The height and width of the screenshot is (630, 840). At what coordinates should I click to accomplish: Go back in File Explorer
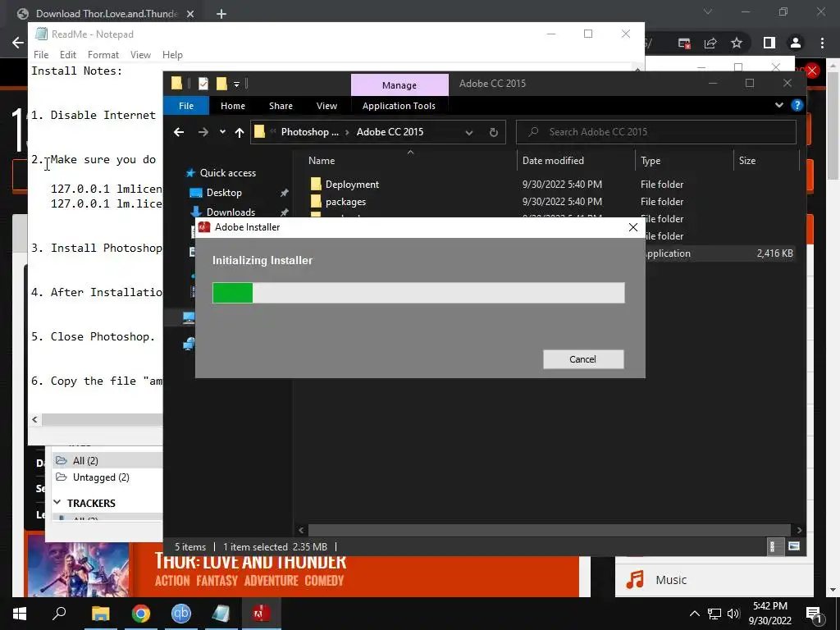pyautogui.click(x=179, y=132)
